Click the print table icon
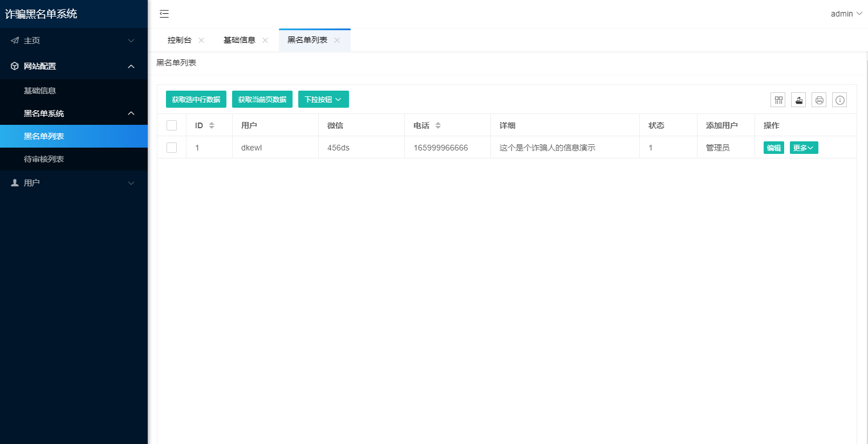 coord(819,100)
